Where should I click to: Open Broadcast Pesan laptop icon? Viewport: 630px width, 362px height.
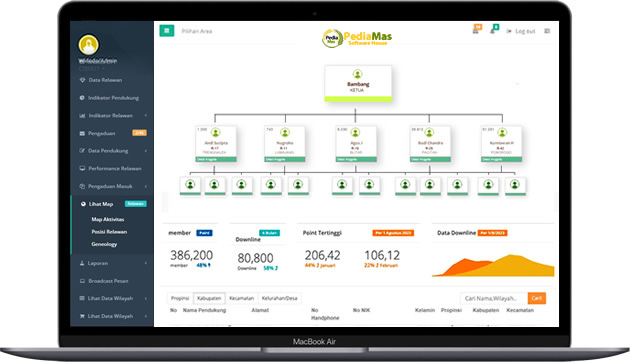pos(82,281)
